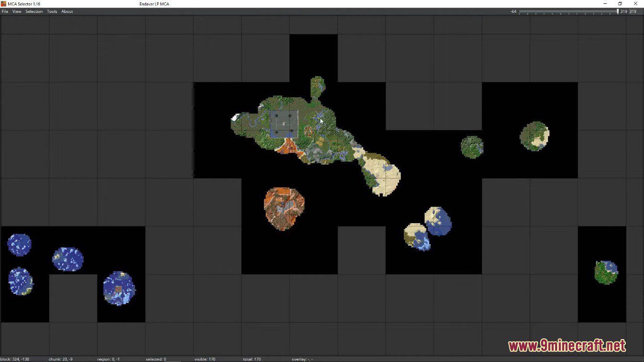
Task: Select an icy ocean island in the bottom-left
Action: tap(19, 244)
